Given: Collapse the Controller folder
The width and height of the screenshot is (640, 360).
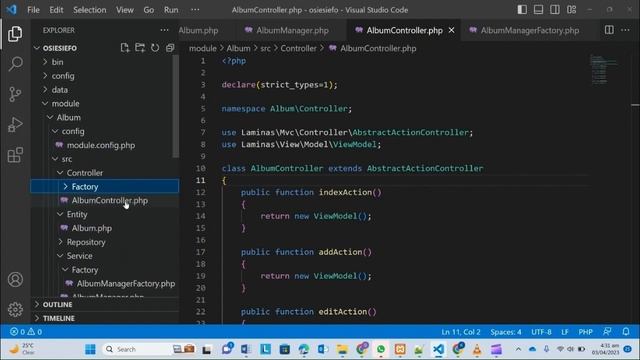Looking at the screenshot, I should pyautogui.click(x=84, y=173).
